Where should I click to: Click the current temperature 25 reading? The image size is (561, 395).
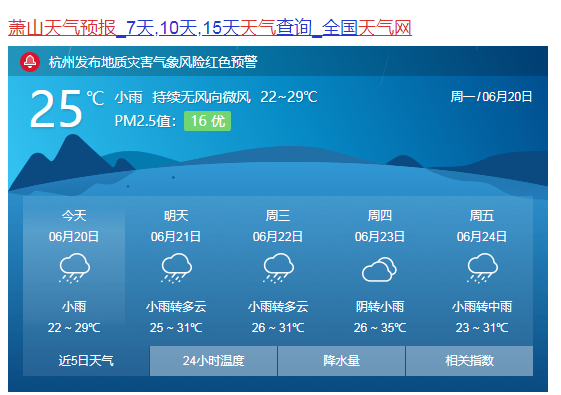pos(56,109)
